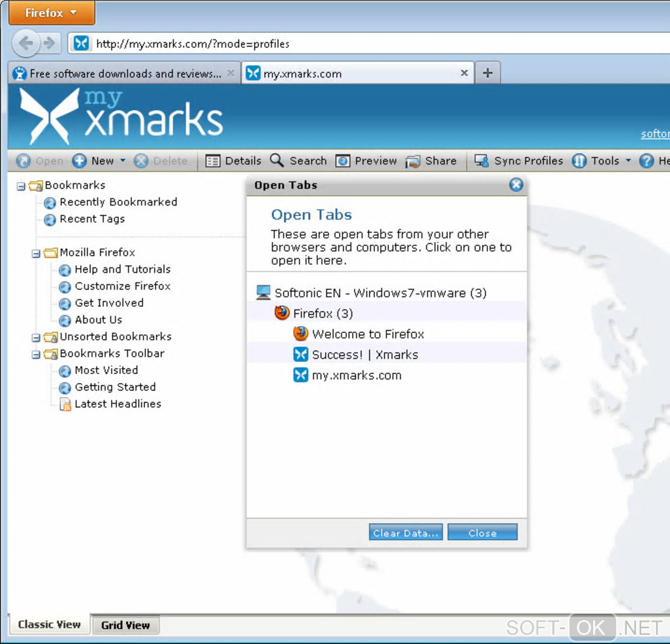
Task: Click the New toolbar button
Action: [93, 161]
